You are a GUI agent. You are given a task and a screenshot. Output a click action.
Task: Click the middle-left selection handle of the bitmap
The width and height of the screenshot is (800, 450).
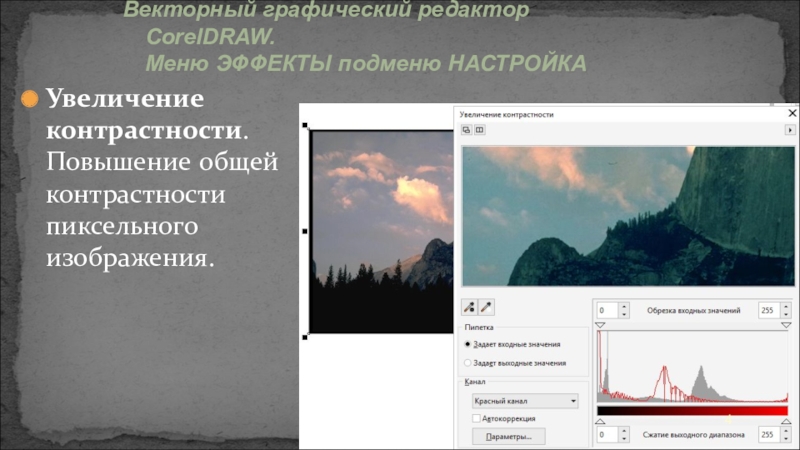305,231
